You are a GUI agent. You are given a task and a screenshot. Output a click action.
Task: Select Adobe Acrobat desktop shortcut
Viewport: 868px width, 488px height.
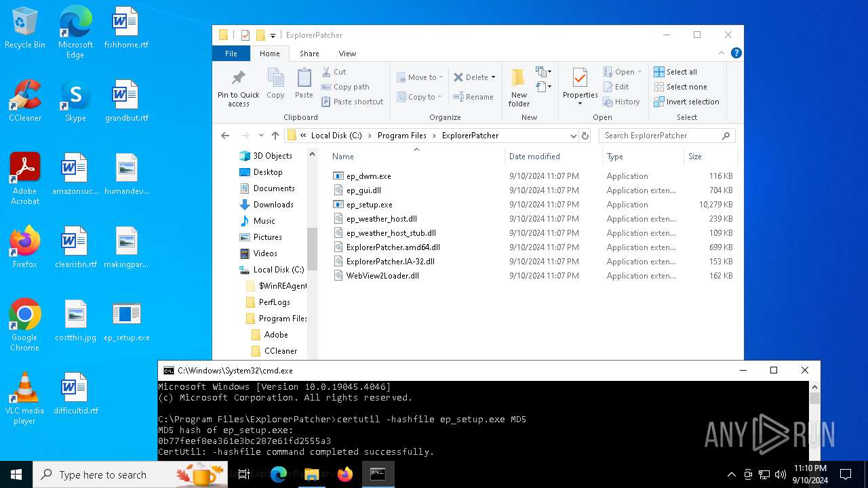[x=25, y=179]
